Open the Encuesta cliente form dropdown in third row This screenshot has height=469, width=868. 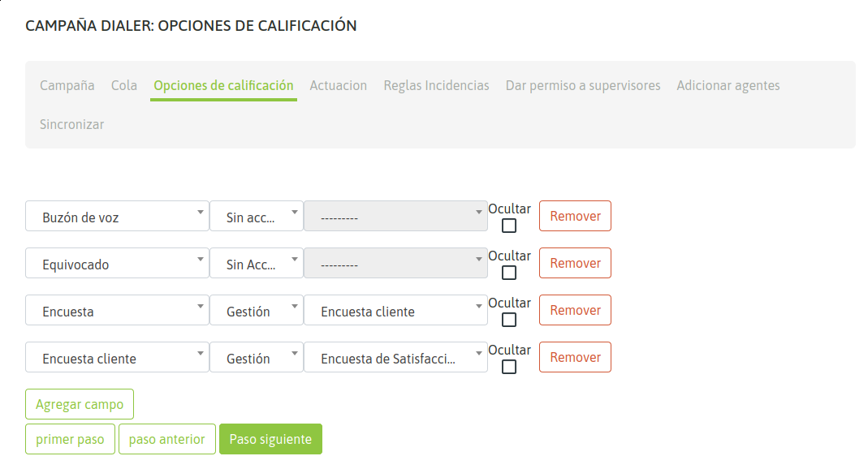point(395,311)
